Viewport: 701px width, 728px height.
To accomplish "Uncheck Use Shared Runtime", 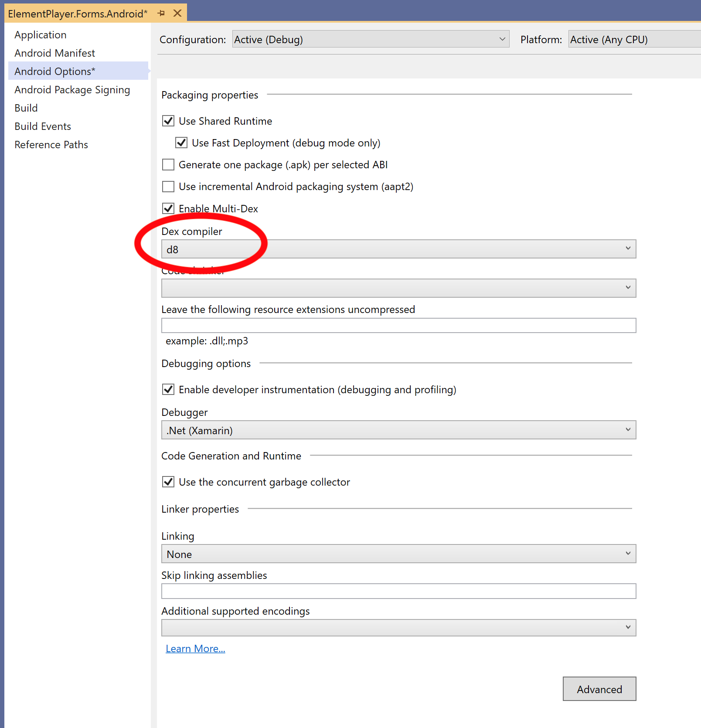I will [168, 121].
